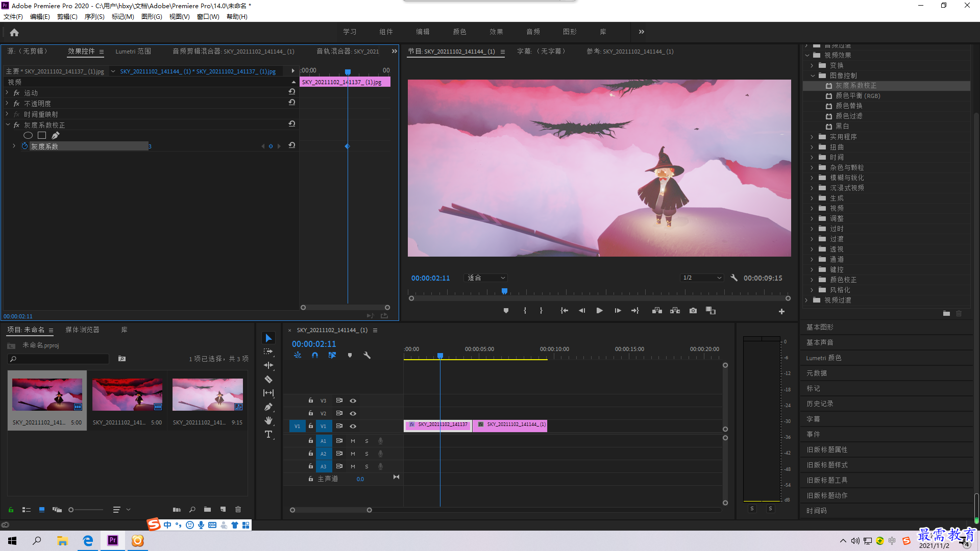Step forward one frame
This screenshot has width=980, height=551.
pyautogui.click(x=618, y=311)
